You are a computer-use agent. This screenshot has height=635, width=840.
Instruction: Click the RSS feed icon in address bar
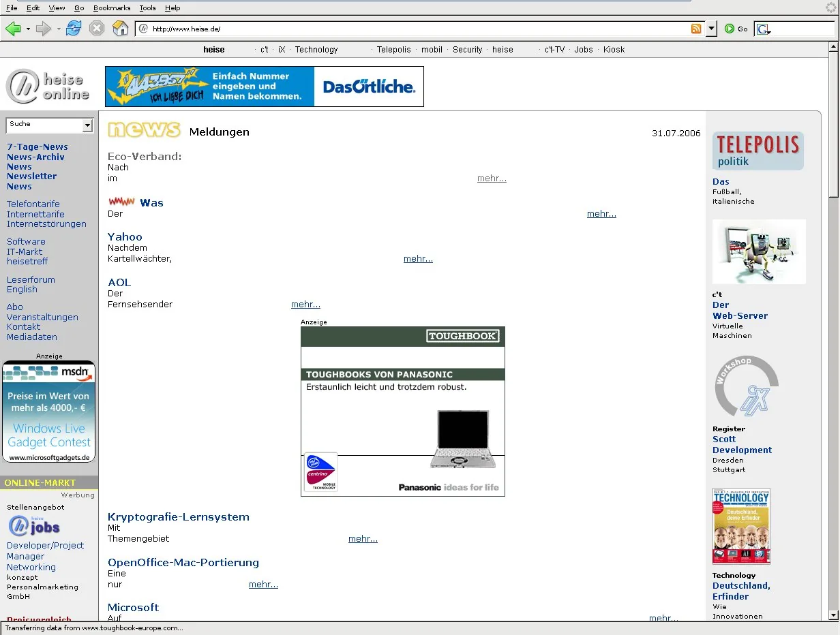(696, 29)
